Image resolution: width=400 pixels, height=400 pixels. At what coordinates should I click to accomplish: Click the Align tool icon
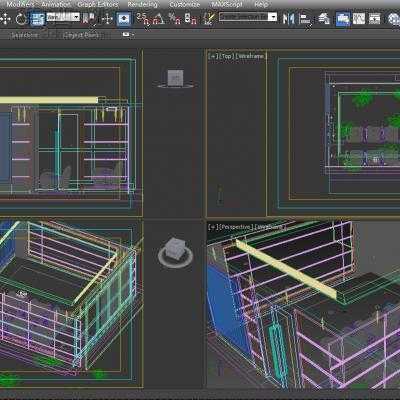(x=305, y=19)
